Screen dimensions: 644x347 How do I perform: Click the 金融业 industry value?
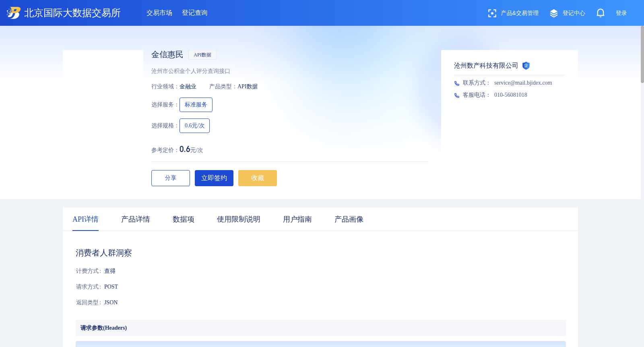(188, 87)
